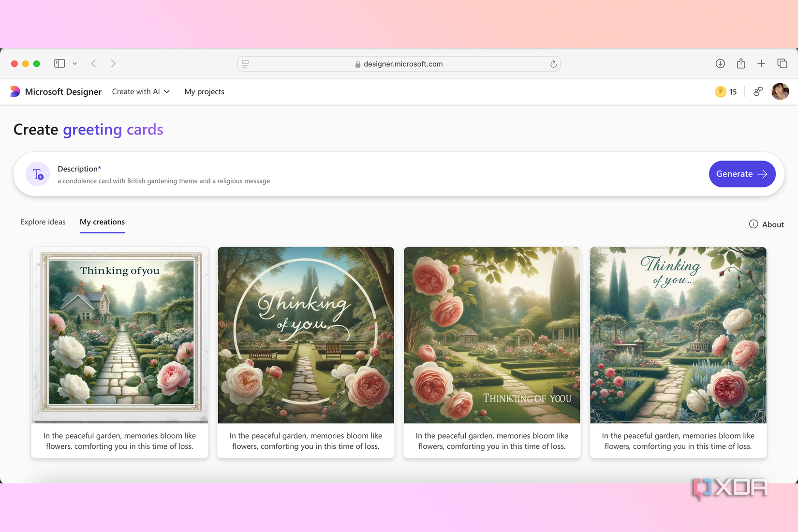Open the share/connect icon next to credits
This screenshot has width=798, height=532.
(x=758, y=91)
